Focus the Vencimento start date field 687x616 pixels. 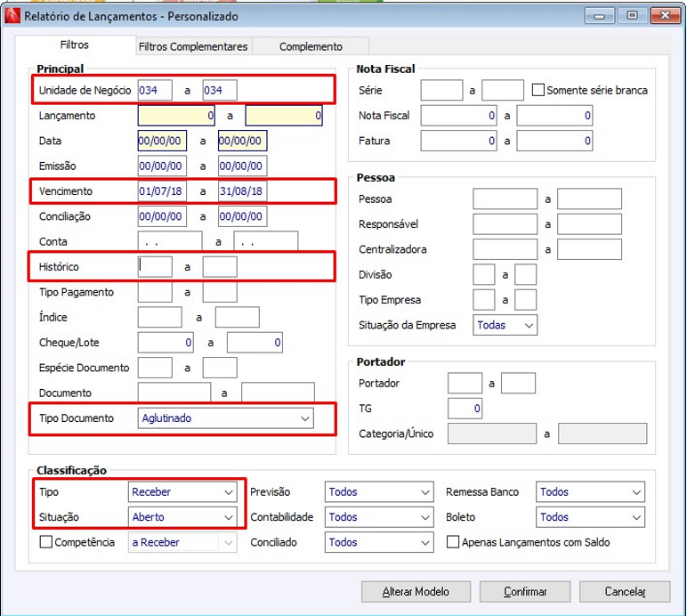pyautogui.click(x=162, y=190)
